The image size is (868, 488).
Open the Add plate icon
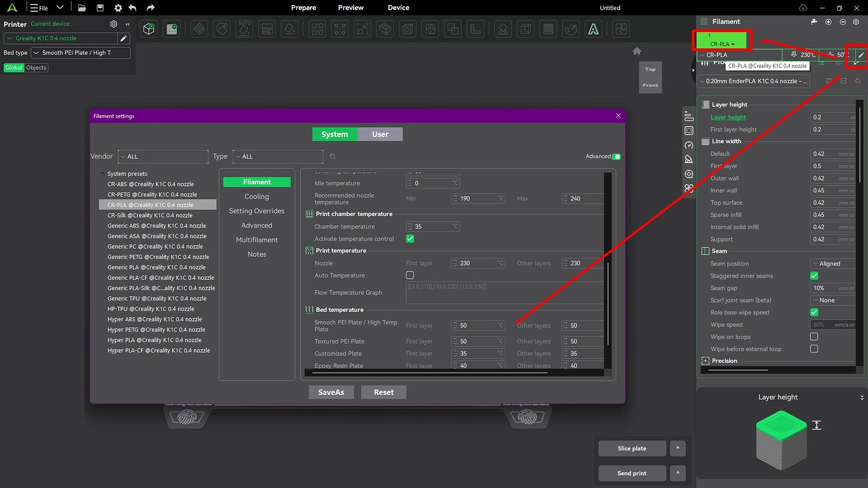click(x=172, y=28)
